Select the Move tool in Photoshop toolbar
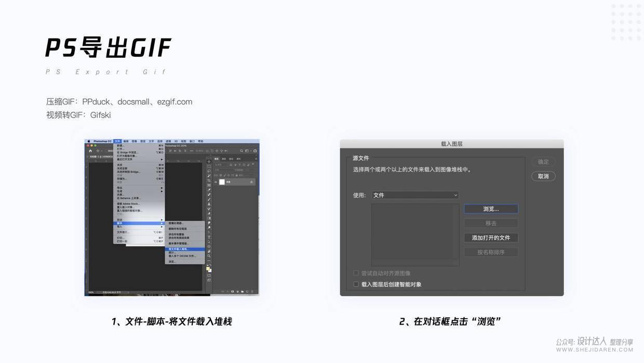Screen dimensions: 644x363 tap(209, 161)
